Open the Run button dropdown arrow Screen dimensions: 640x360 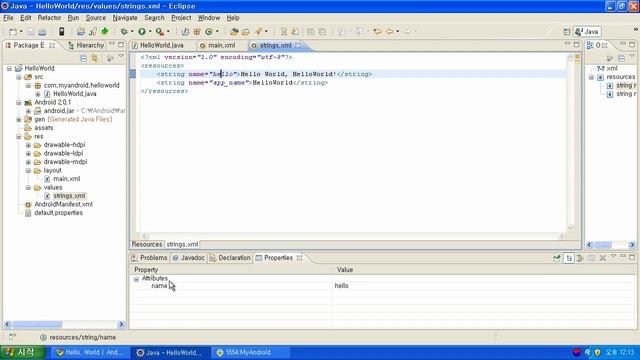point(150,31)
